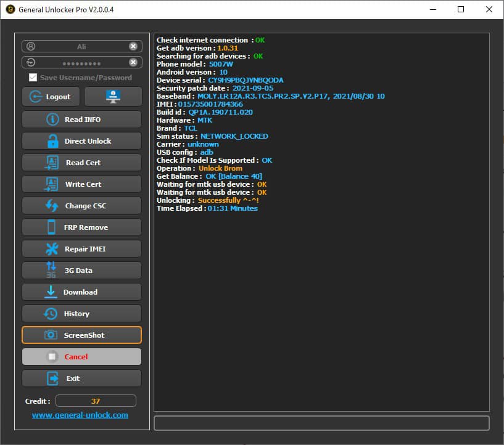This screenshot has height=445, width=504.
Task: Click the empty progress bar below the log
Action: click(321, 423)
